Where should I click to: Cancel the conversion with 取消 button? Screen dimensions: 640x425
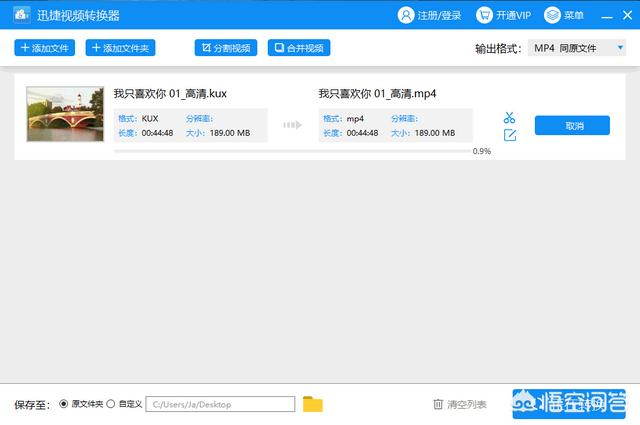pos(572,125)
